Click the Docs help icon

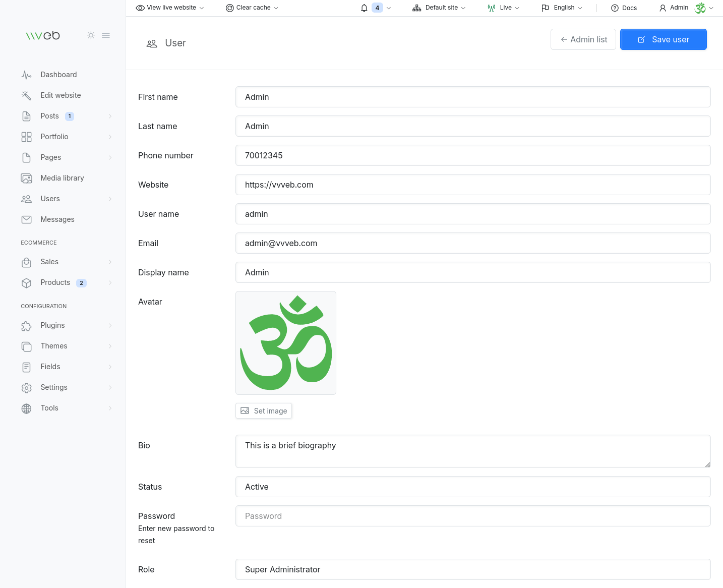615,8
